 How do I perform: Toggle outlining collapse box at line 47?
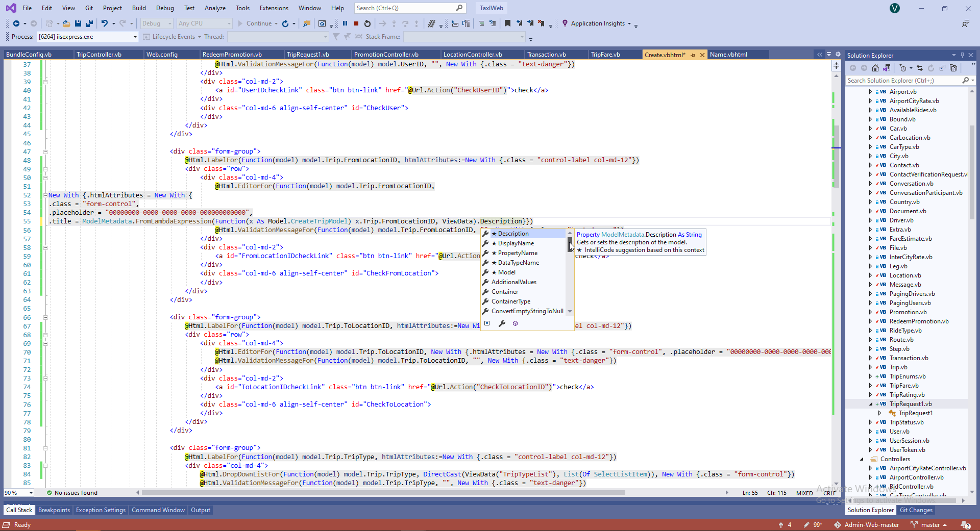pos(45,151)
